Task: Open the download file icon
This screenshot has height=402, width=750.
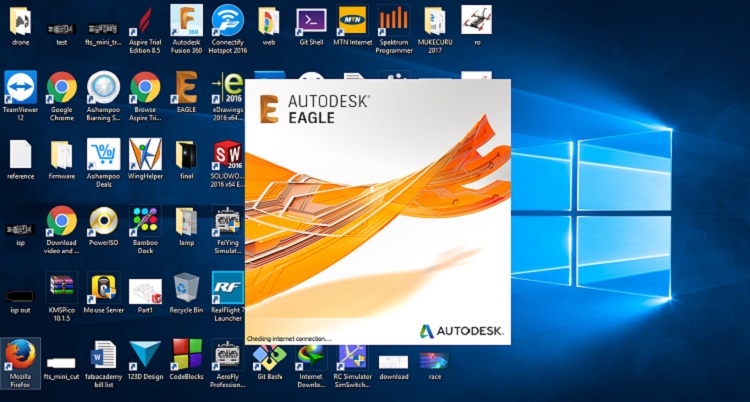Action: click(x=394, y=362)
